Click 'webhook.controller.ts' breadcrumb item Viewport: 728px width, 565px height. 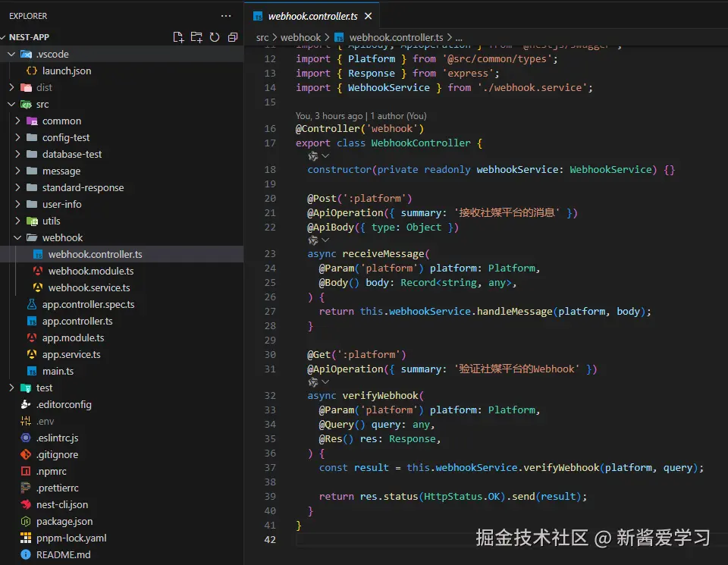pyautogui.click(x=396, y=38)
